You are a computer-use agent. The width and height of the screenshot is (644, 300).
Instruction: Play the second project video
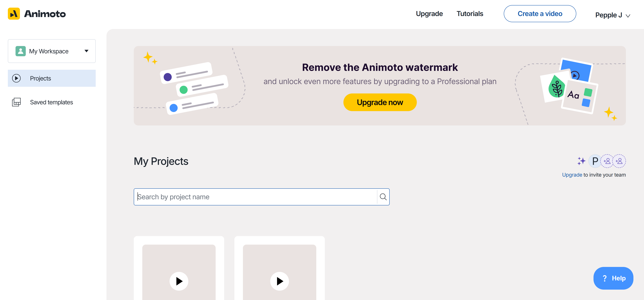click(x=279, y=281)
